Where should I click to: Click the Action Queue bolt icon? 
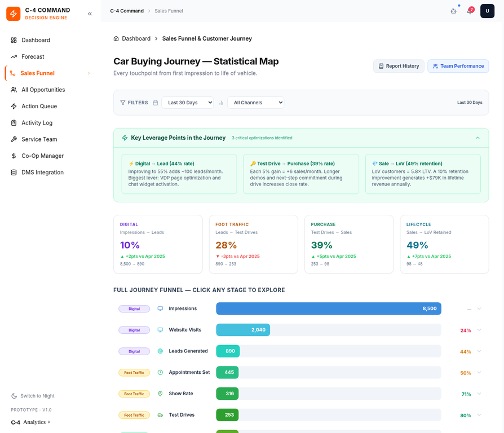point(14,107)
